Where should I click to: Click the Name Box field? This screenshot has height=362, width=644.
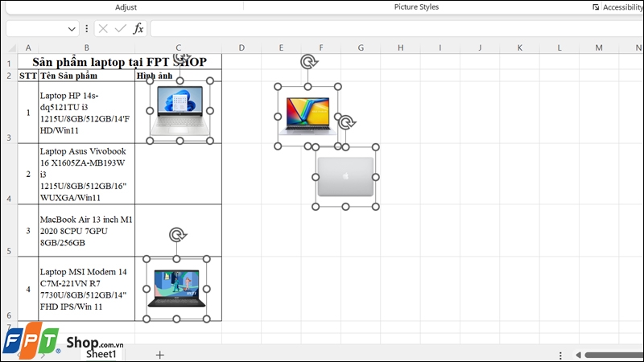pos(36,29)
